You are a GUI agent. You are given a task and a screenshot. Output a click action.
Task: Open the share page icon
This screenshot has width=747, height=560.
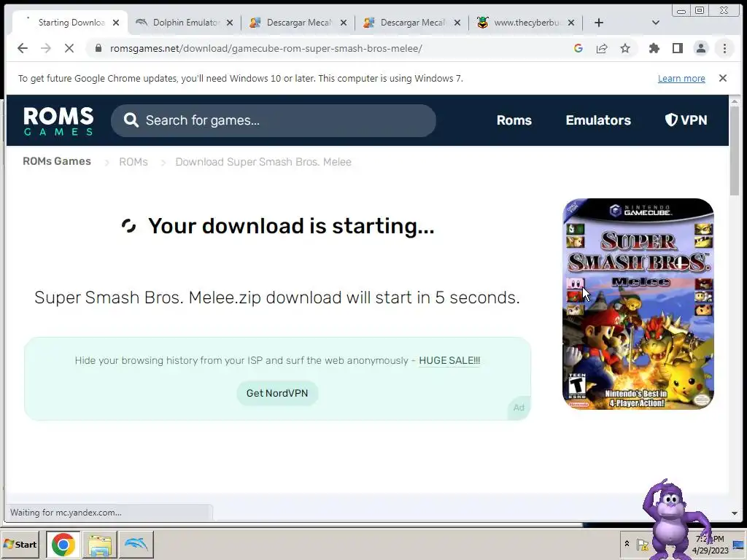(602, 48)
